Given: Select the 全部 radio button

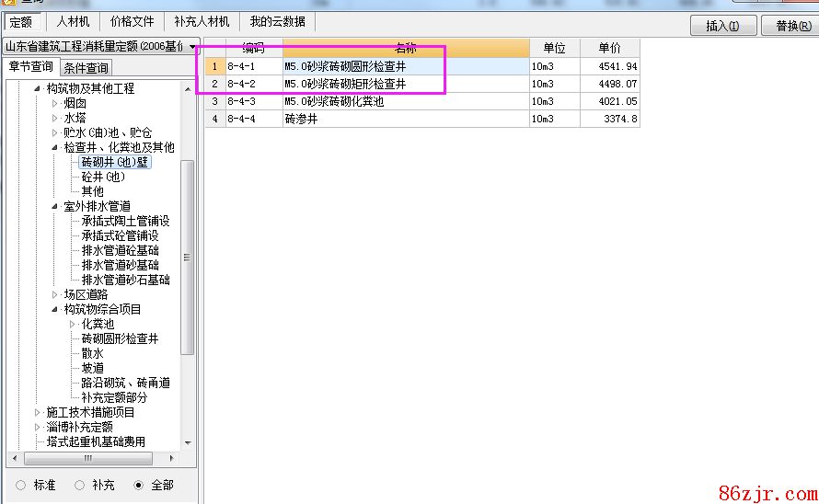Looking at the screenshot, I should [138, 485].
